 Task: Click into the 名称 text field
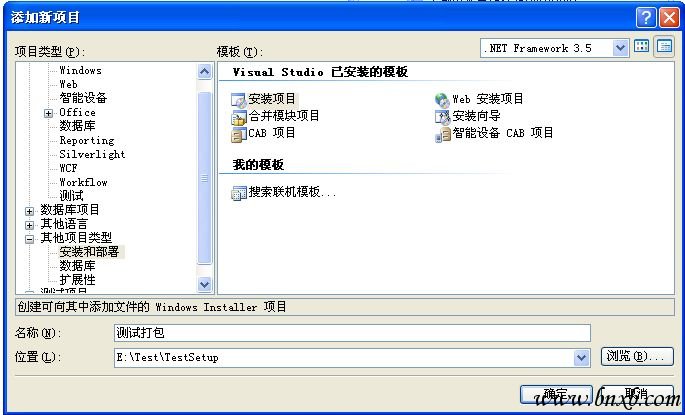tap(352, 333)
